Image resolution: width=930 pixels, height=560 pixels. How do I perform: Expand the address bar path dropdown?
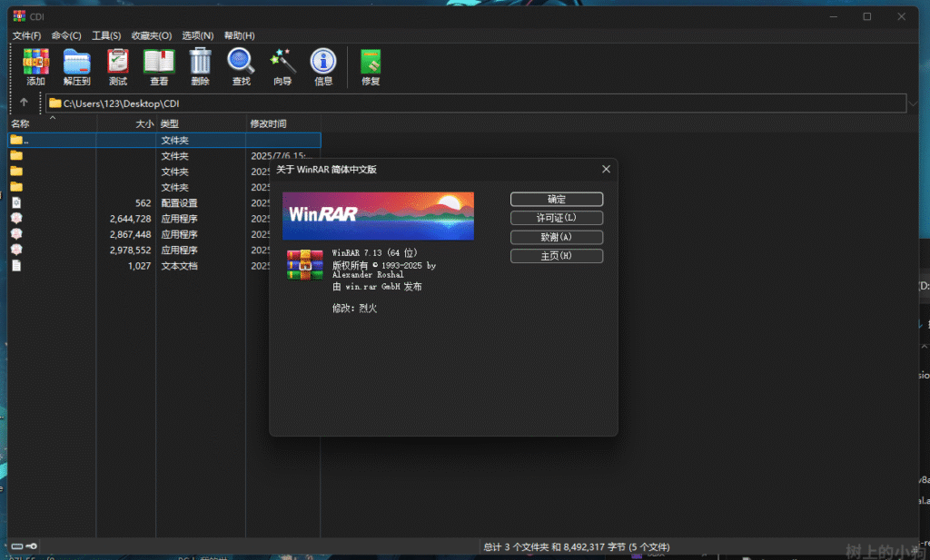coord(912,103)
